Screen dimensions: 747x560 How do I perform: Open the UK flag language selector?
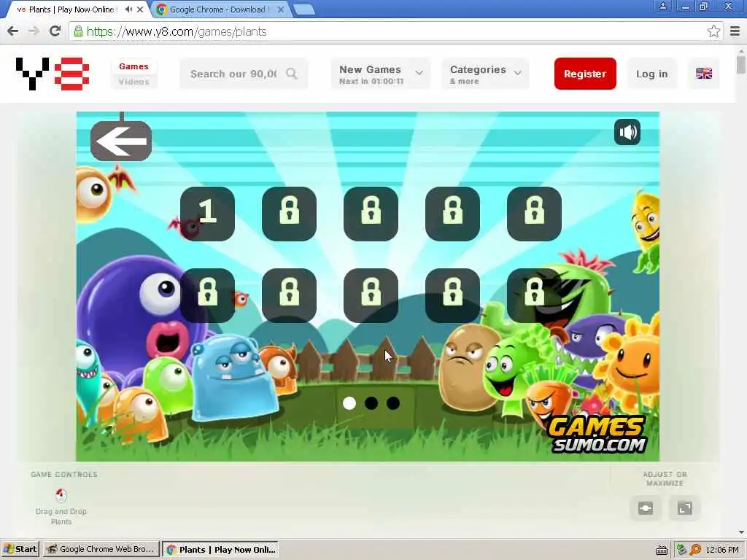coord(704,74)
